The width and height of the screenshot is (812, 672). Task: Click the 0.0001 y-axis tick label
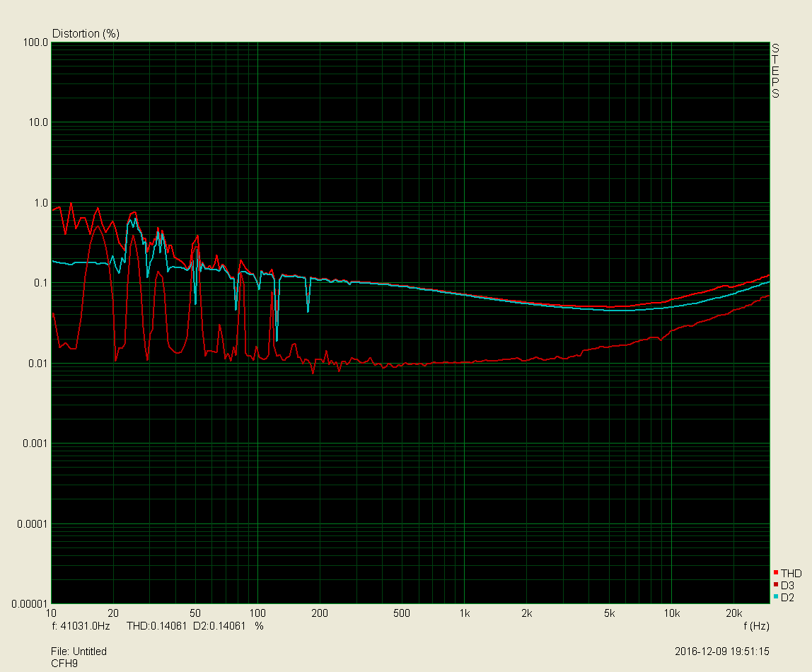33,524
